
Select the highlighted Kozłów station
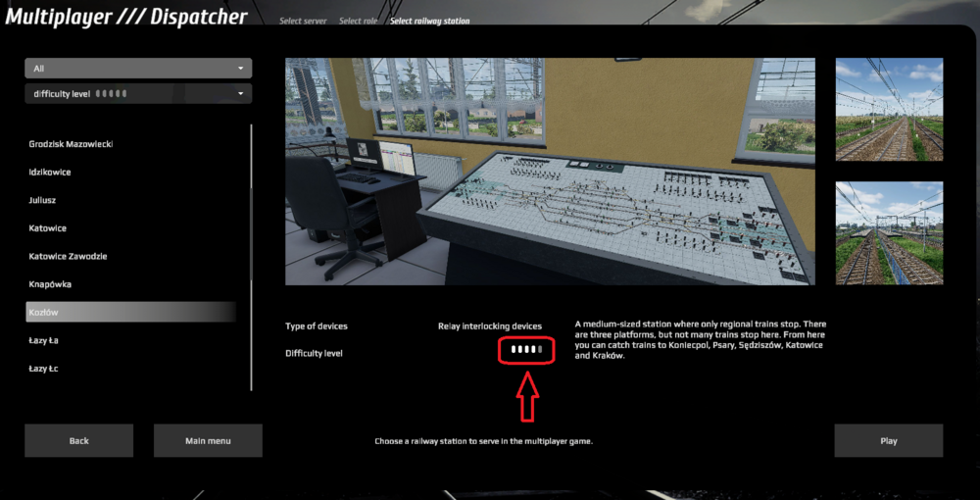[131, 313]
